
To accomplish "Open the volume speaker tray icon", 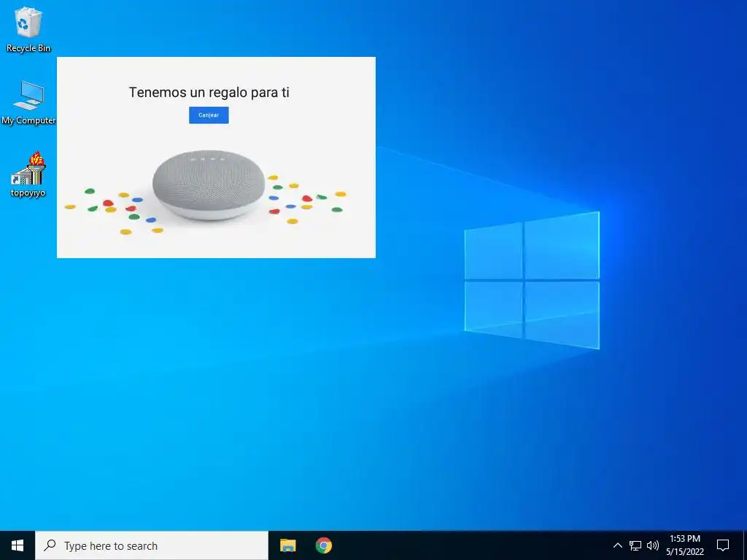I will (x=653, y=545).
